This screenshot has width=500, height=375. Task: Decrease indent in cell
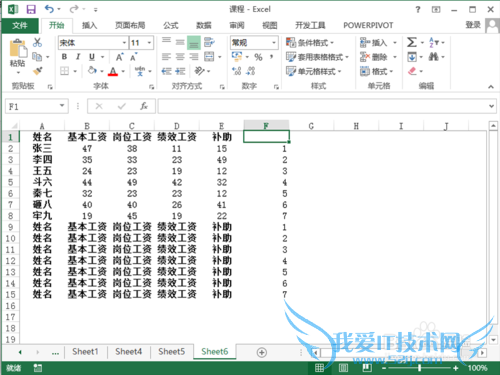(166, 71)
